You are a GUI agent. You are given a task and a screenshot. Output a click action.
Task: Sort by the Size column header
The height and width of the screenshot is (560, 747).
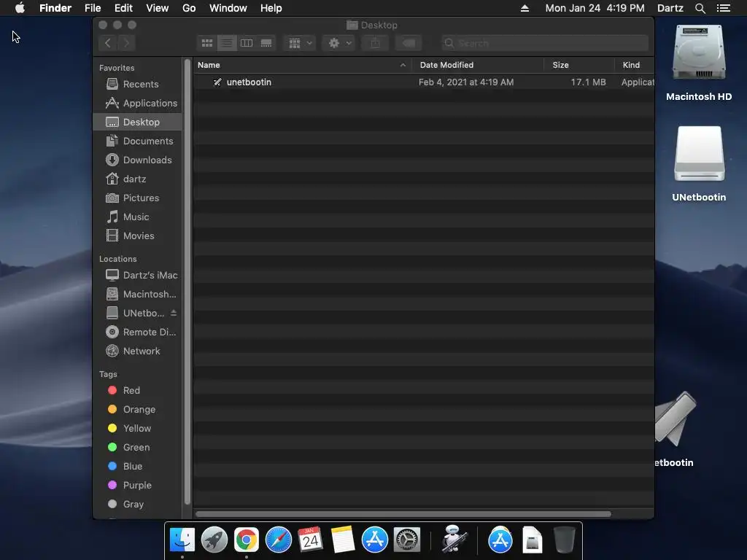click(x=579, y=65)
